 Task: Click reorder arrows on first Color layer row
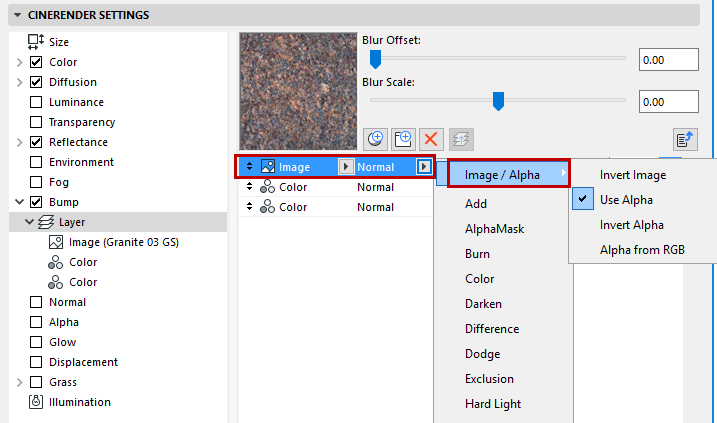pyautogui.click(x=249, y=187)
